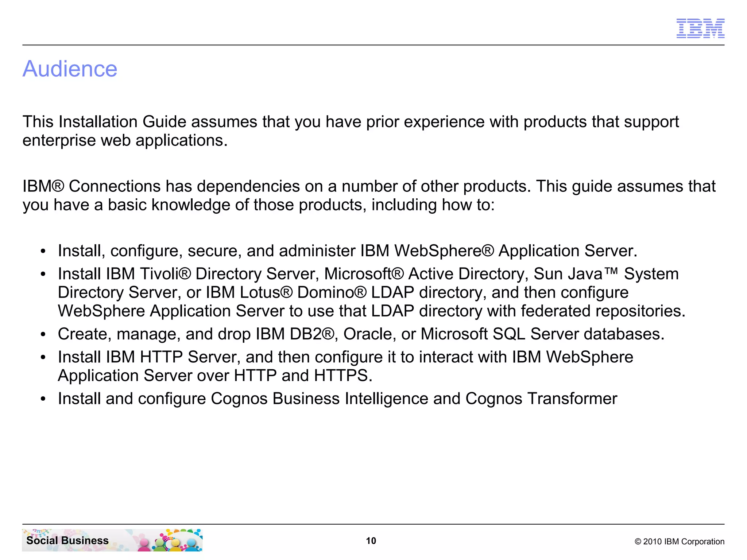Viewport: 747px width, 560px height.
Task: Click the line starting 'Install IBM HTTP Server'
Action: [x=345, y=357]
